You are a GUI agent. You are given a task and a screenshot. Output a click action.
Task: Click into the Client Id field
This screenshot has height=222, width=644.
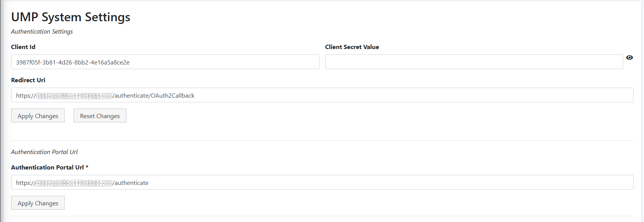pos(165,62)
